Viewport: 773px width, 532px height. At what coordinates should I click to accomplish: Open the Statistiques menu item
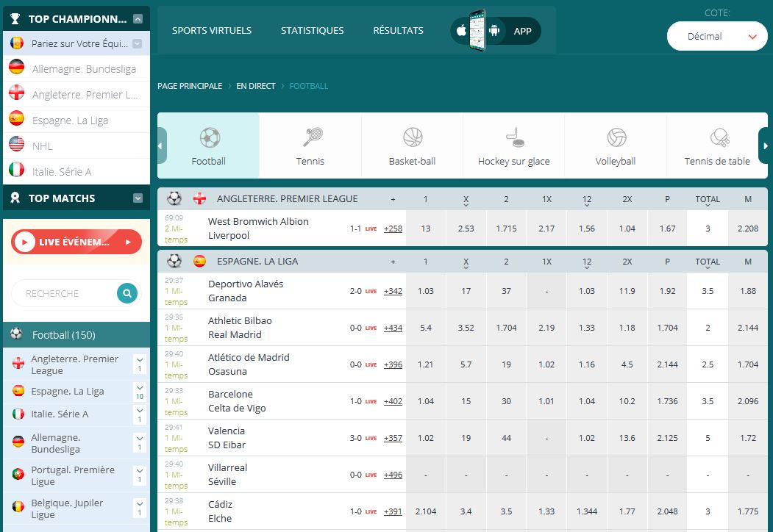[x=312, y=31]
